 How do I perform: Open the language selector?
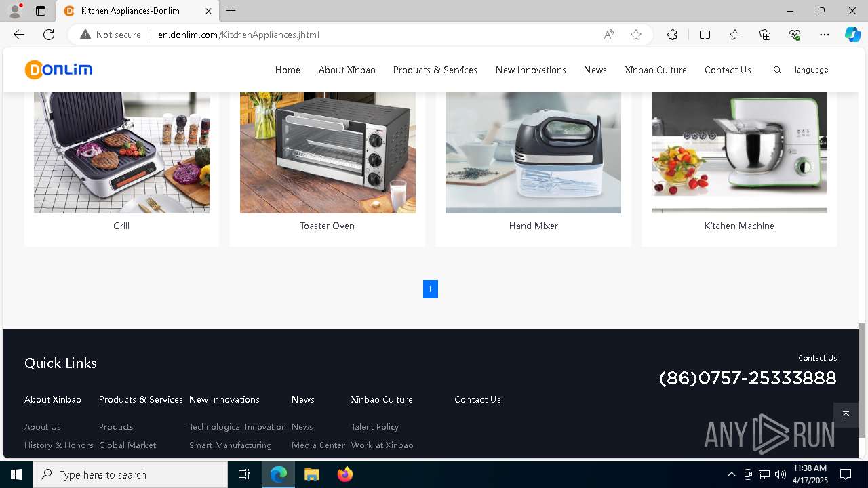click(811, 70)
